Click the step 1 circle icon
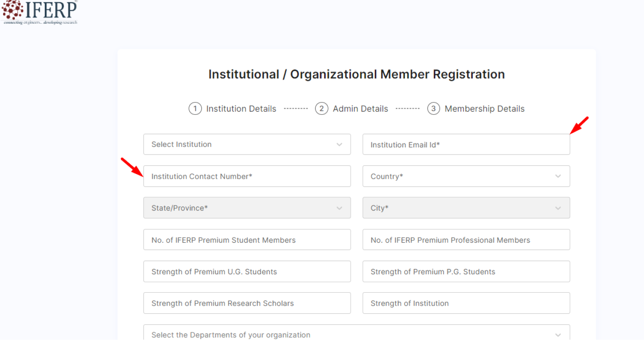This screenshot has width=644, height=340. click(x=195, y=108)
